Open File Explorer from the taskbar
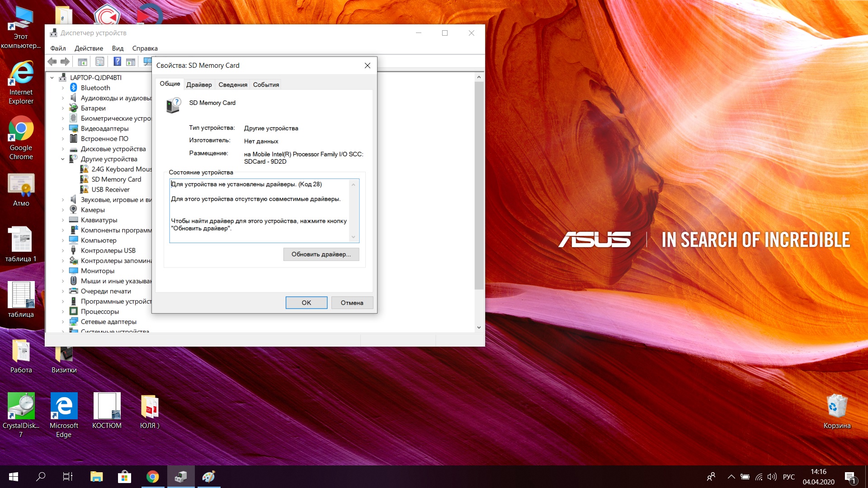Screen dimensions: 868x488 tap(96, 477)
